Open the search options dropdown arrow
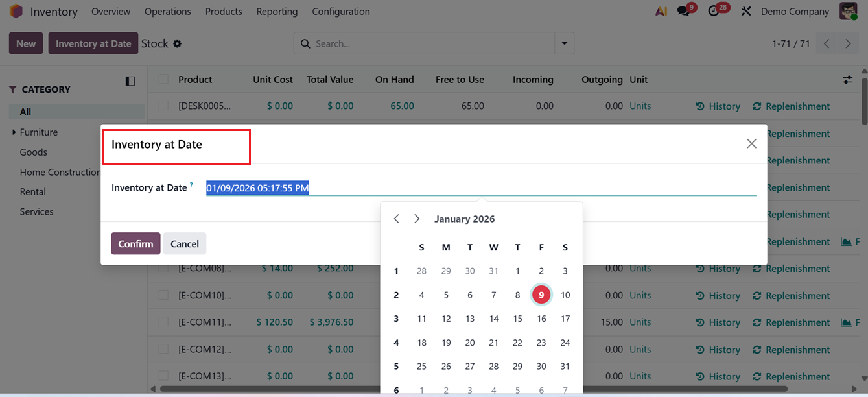Viewport: 868px width, 397px height. (563, 43)
